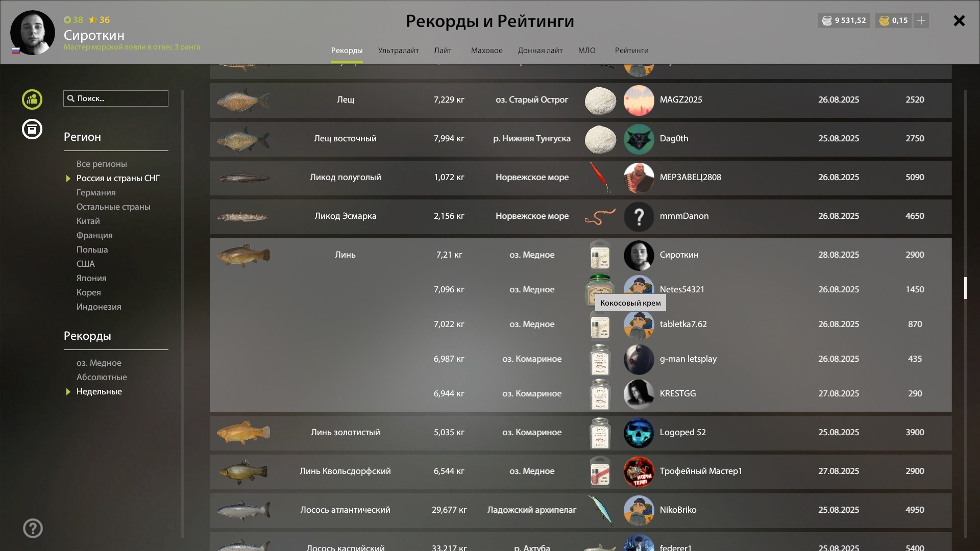Open mmmDanon unknown avatar
Screen dimensions: 980x551
click(x=639, y=216)
